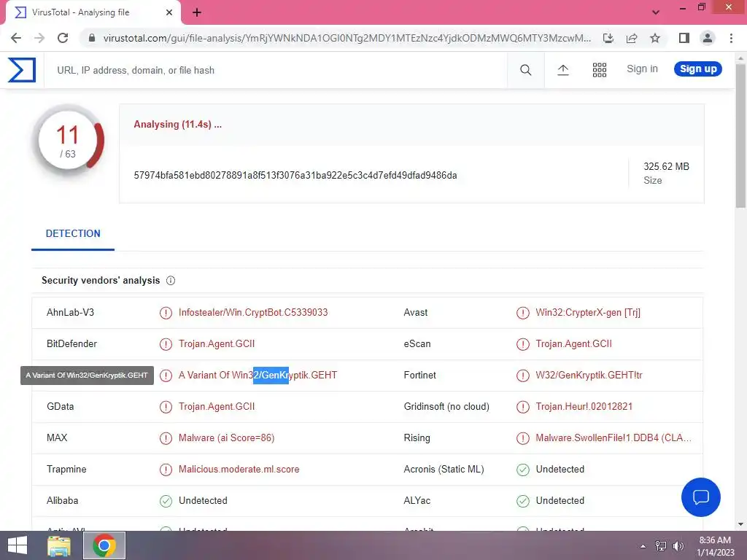Open File Explorer from taskbar
The width and height of the screenshot is (747, 560).
click(x=59, y=545)
